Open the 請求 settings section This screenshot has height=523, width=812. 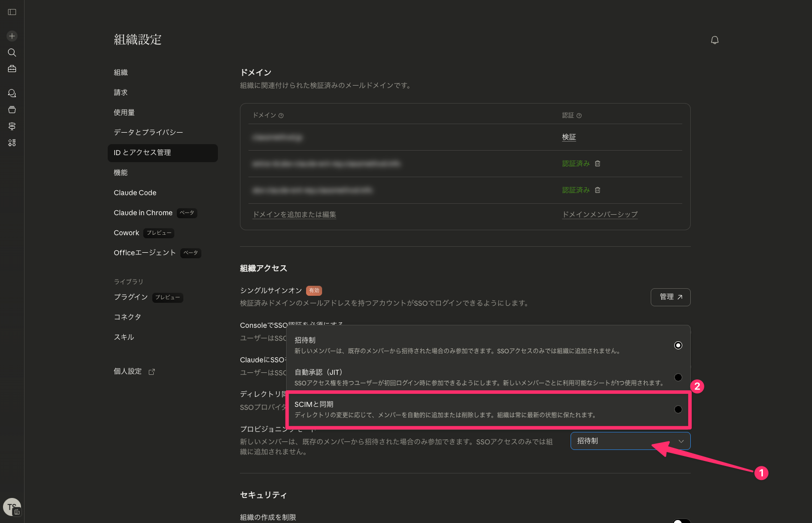pos(121,93)
